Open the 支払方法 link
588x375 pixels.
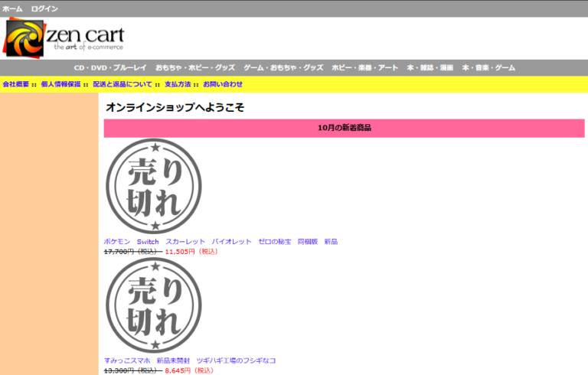[x=178, y=84]
